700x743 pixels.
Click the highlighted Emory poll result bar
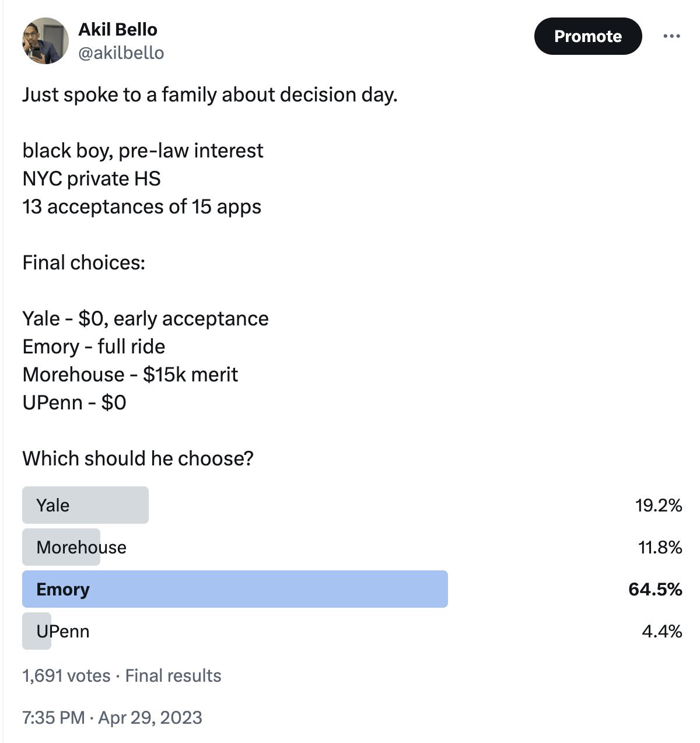click(x=235, y=589)
